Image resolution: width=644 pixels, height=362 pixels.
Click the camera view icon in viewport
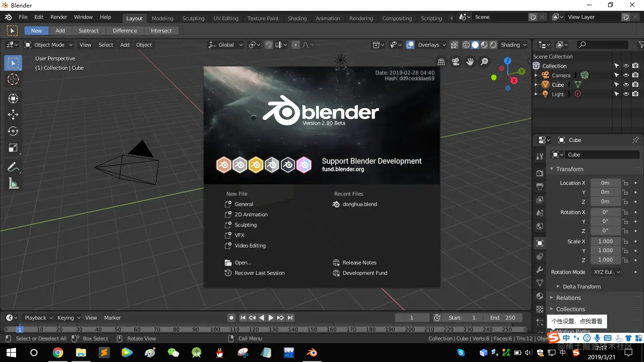455,62
